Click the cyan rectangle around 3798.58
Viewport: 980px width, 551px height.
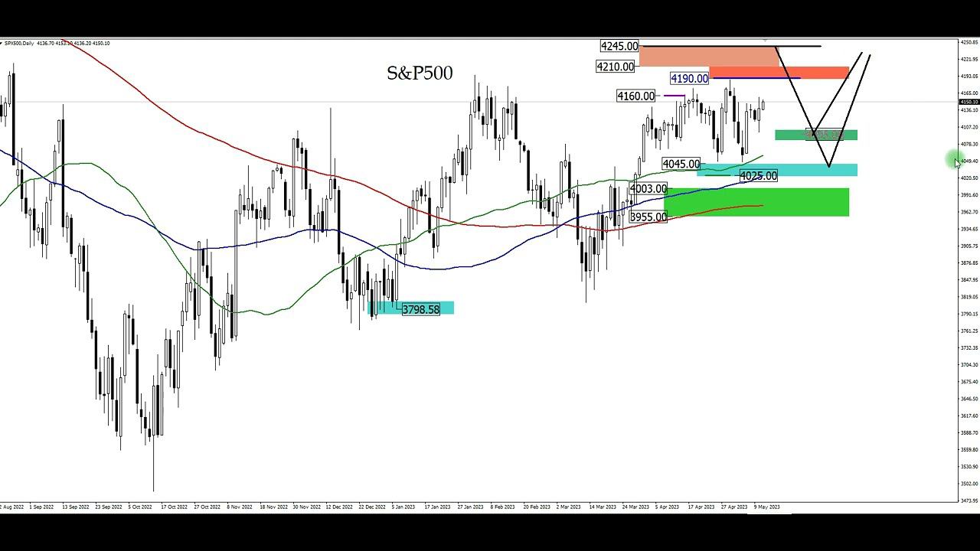(411, 308)
